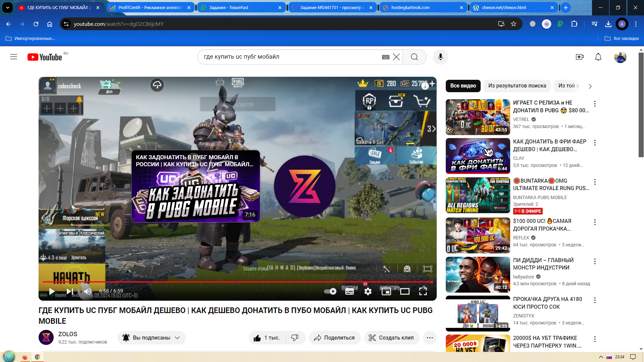The image size is (644, 362).
Task: Open options for ПРОКАЧКА ДРУГА НА 4180 video
Action: coord(595,300)
